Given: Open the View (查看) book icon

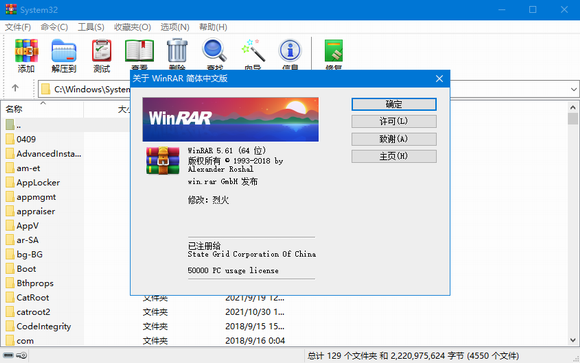Looking at the screenshot, I should [139, 51].
